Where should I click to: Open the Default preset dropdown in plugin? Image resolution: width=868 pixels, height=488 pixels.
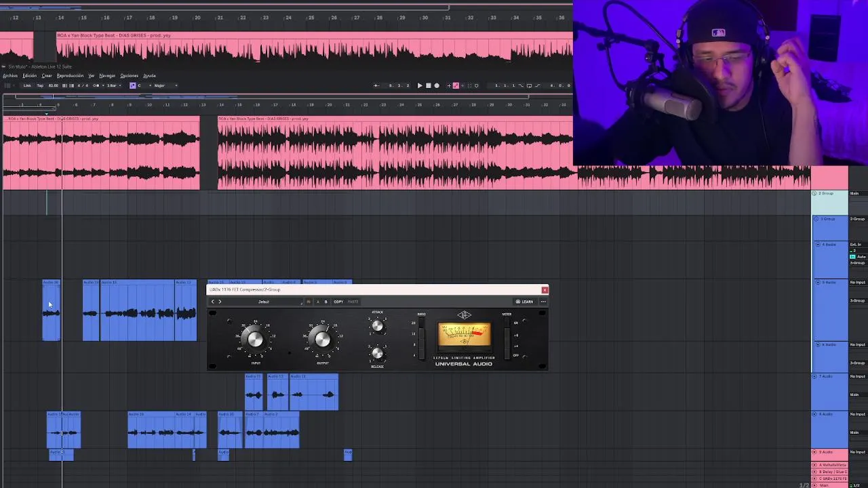(263, 302)
